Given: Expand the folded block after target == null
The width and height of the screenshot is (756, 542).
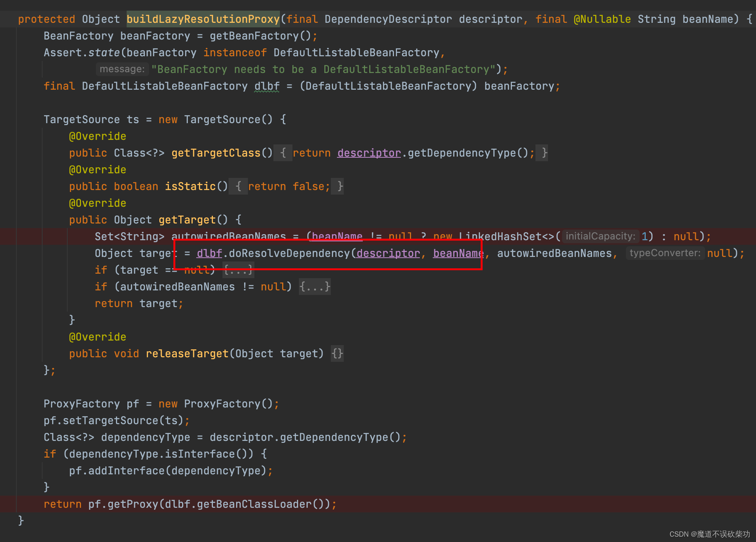Looking at the screenshot, I should point(238,270).
